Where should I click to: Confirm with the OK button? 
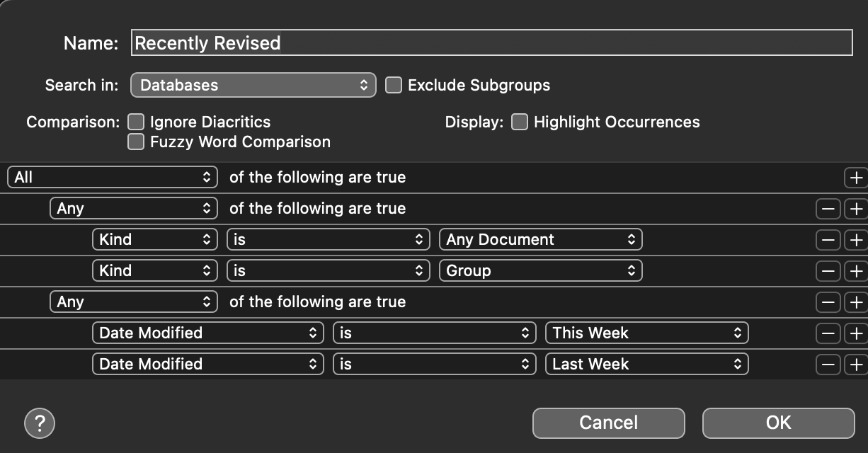(x=778, y=423)
